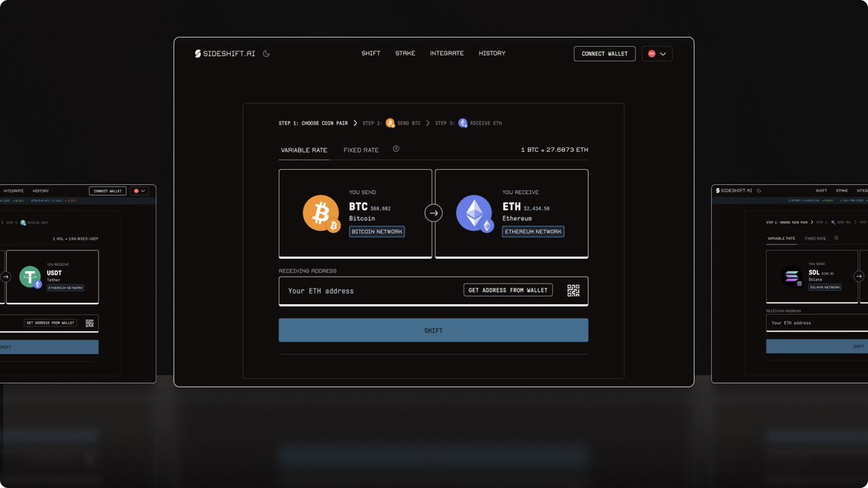Click CONNECT WALLET in left window
This screenshot has width=868, height=488.
click(108, 191)
